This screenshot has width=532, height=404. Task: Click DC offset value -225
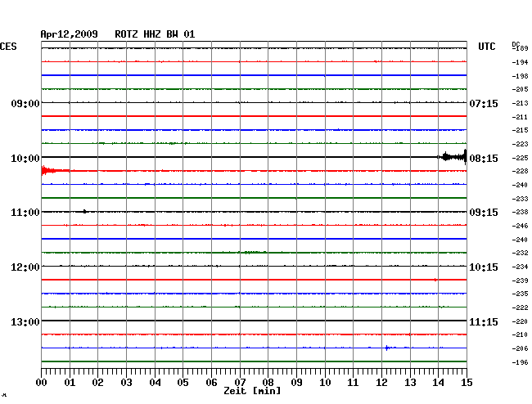point(520,158)
